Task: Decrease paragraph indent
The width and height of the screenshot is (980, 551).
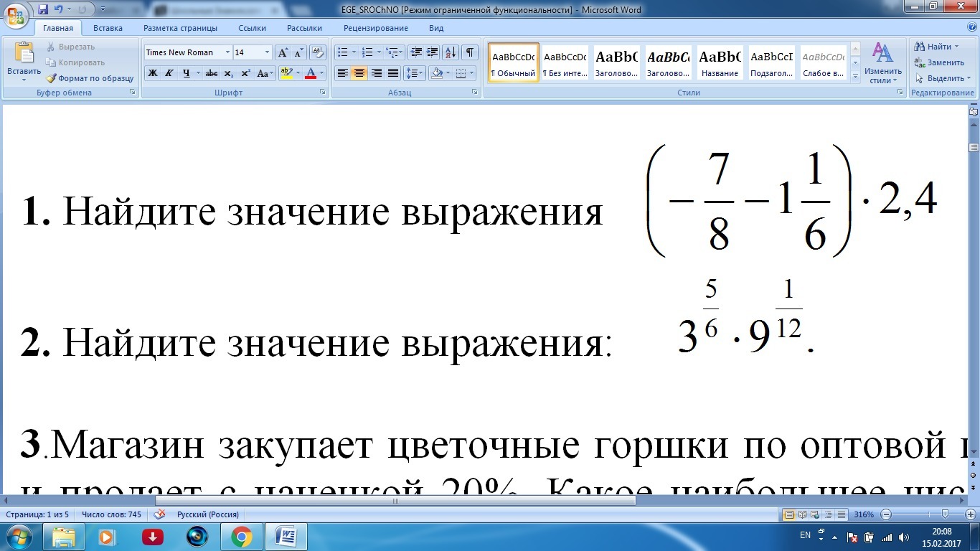Action: click(416, 52)
